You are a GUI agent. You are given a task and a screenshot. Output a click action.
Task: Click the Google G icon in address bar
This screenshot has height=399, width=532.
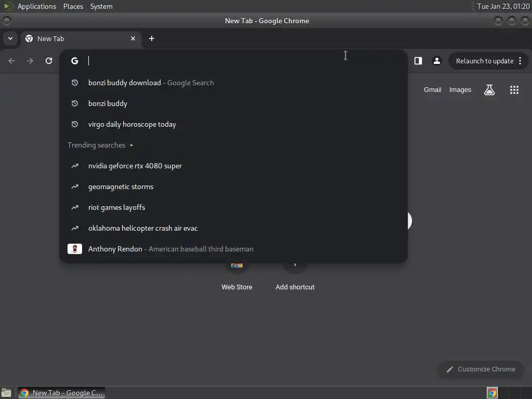point(75,61)
